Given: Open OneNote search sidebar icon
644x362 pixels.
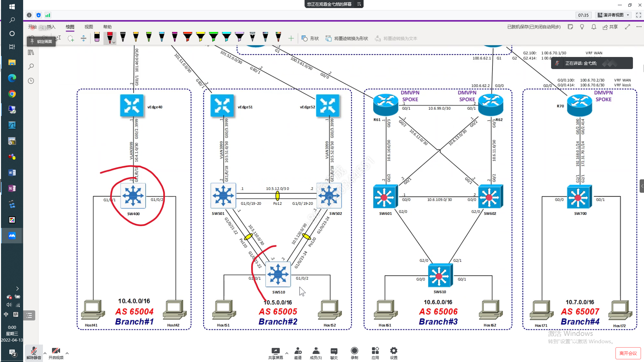Looking at the screenshot, I should pyautogui.click(x=31, y=66).
